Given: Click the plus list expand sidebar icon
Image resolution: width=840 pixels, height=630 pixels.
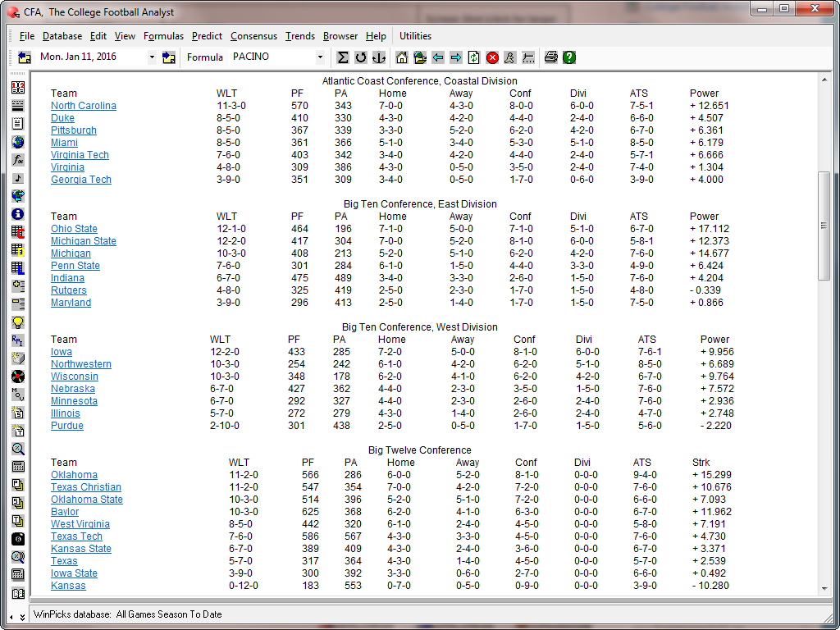Looking at the screenshot, I should 18,286.
